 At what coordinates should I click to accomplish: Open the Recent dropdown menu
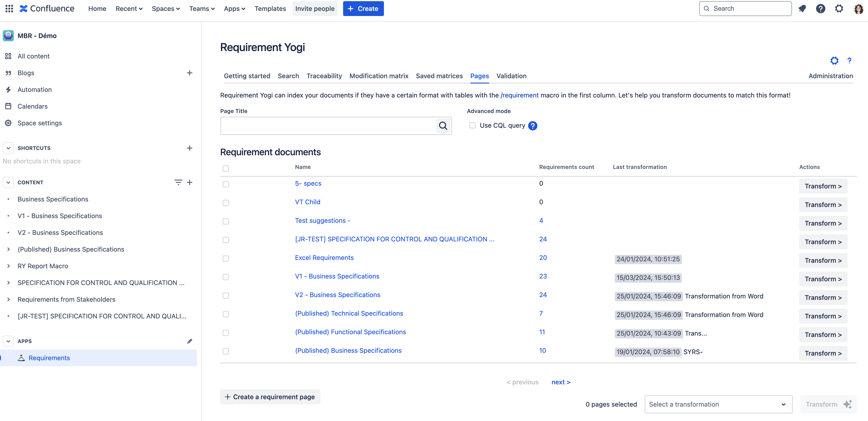click(x=129, y=8)
